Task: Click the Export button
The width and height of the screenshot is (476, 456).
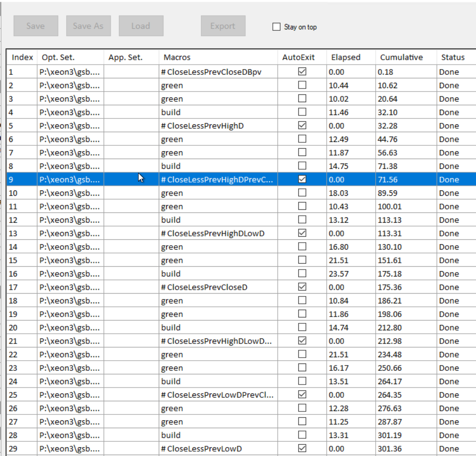Action: point(223,26)
